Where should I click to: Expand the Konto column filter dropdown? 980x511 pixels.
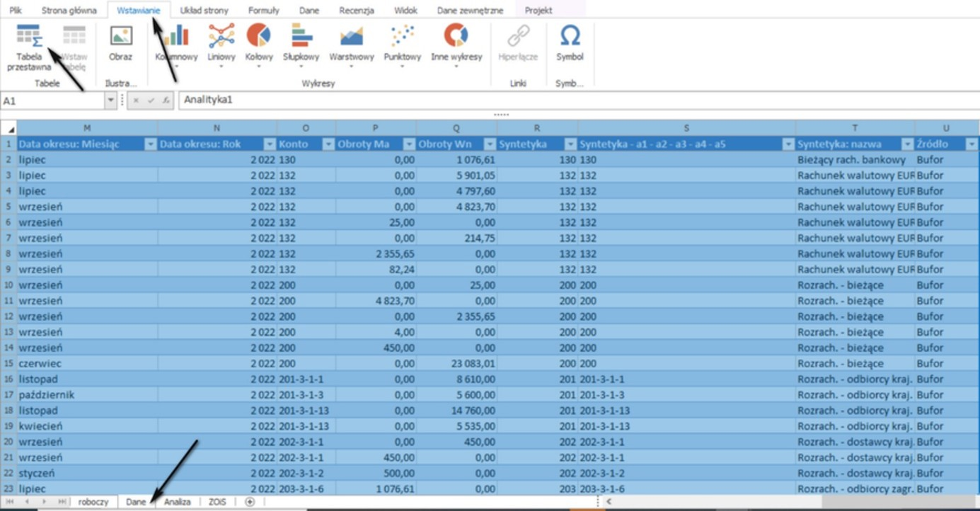(x=328, y=144)
